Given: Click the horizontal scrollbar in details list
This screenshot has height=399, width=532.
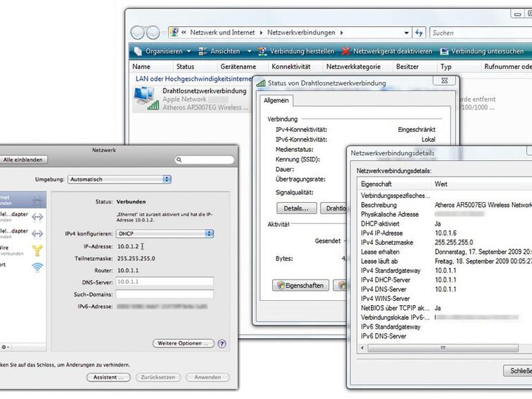Looking at the screenshot, I should [443, 348].
